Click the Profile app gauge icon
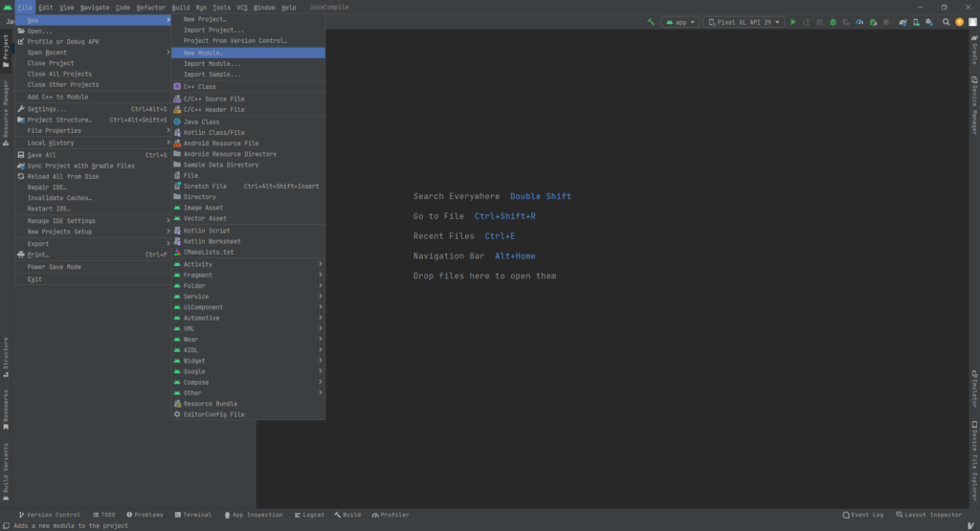Viewport: 980px width, 531px height. [x=859, y=22]
